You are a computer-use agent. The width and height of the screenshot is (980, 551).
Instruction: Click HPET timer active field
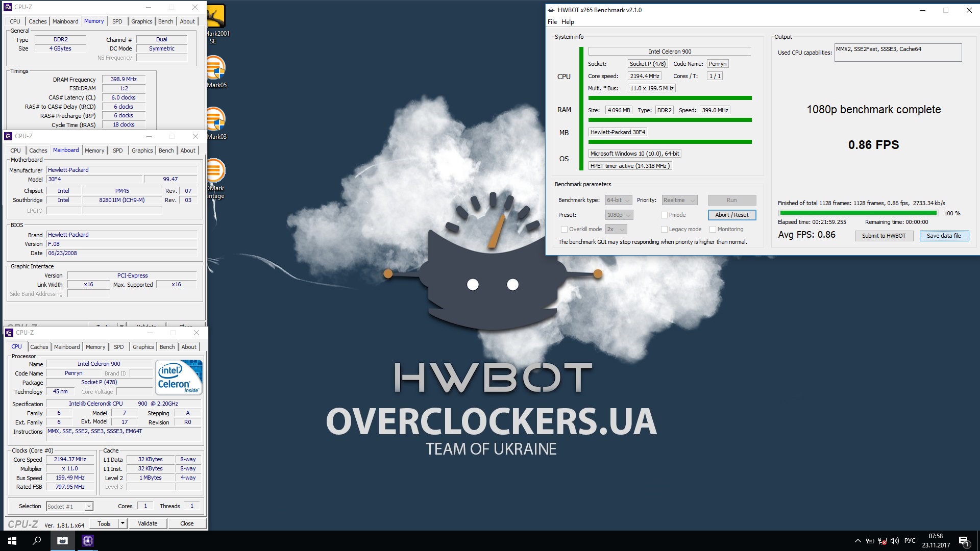coord(630,166)
